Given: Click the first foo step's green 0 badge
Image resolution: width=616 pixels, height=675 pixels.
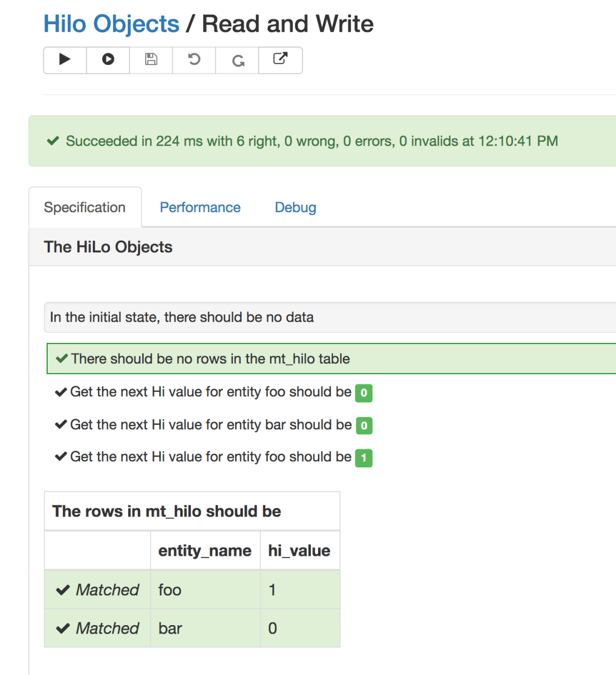Looking at the screenshot, I should tap(364, 393).
